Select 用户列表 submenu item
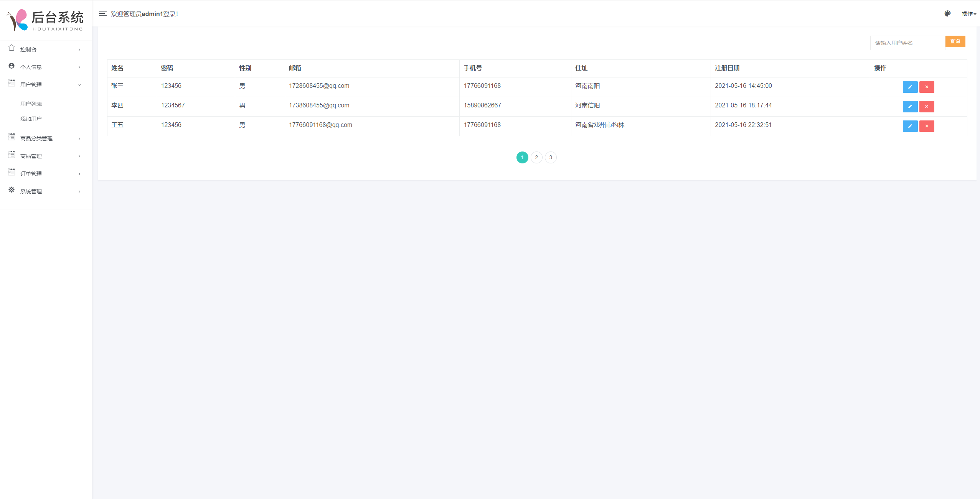The image size is (980, 499). coord(31,104)
